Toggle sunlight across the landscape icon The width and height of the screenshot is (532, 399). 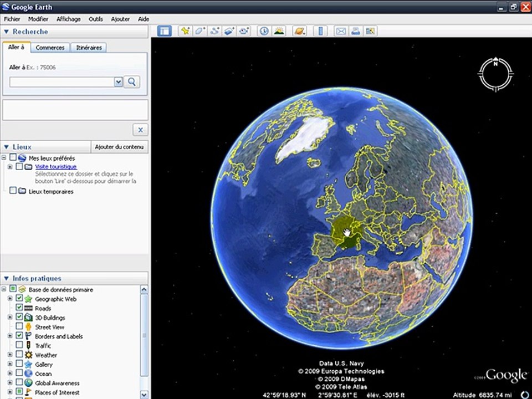(x=279, y=31)
